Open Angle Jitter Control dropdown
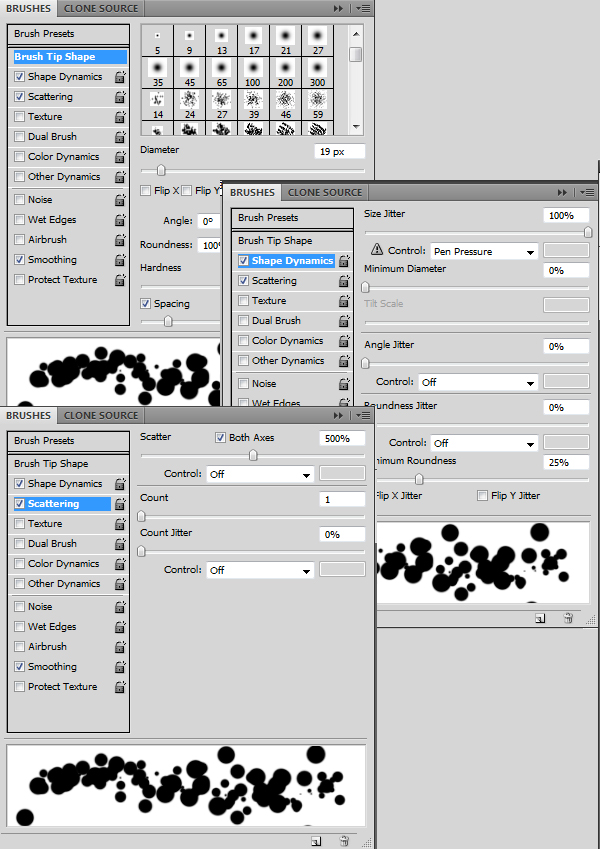600x849 pixels. pos(478,382)
